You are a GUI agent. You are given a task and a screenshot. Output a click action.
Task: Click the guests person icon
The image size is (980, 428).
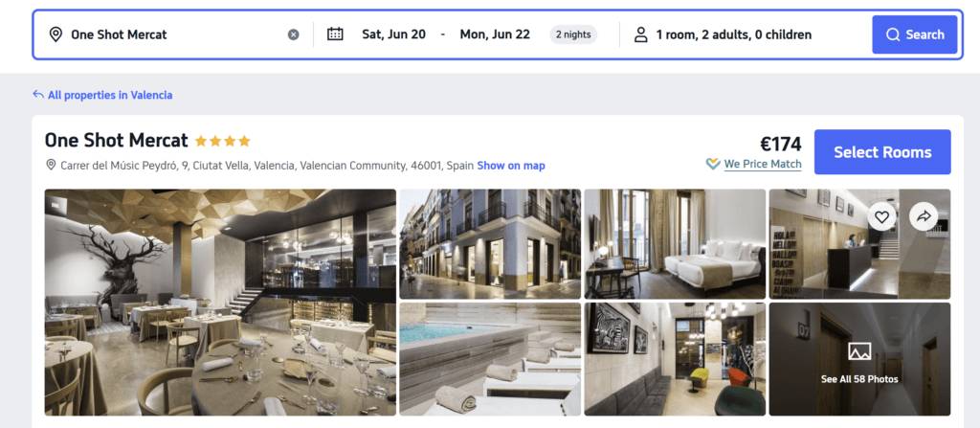click(x=640, y=34)
